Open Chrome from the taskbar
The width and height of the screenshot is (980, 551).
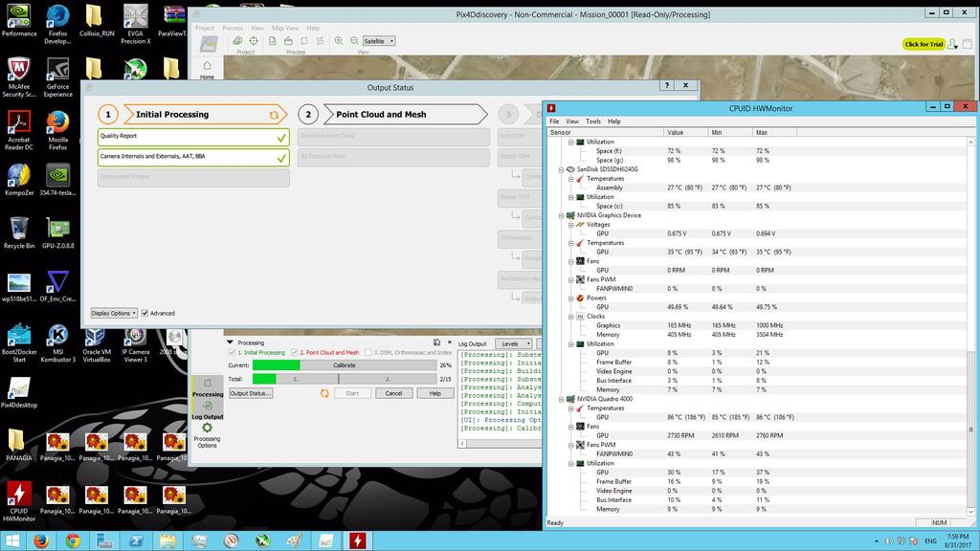coord(73,541)
